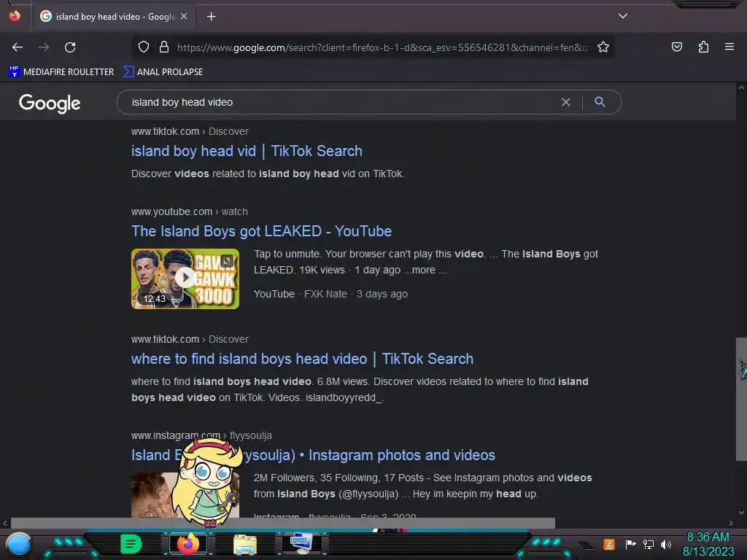
Task: Click the address bar URL field
Action: (381, 47)
